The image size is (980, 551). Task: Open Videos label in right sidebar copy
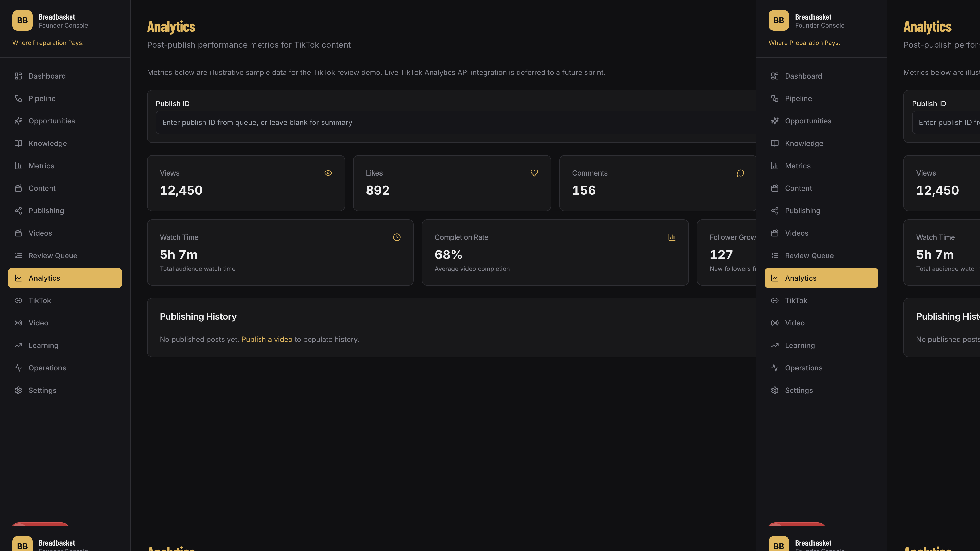pos(797,233)
